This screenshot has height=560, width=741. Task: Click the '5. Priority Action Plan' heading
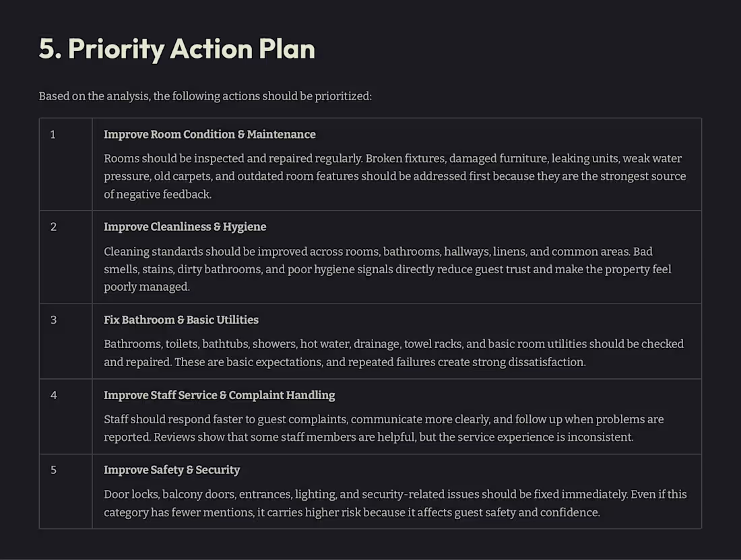tap(176, 48)
